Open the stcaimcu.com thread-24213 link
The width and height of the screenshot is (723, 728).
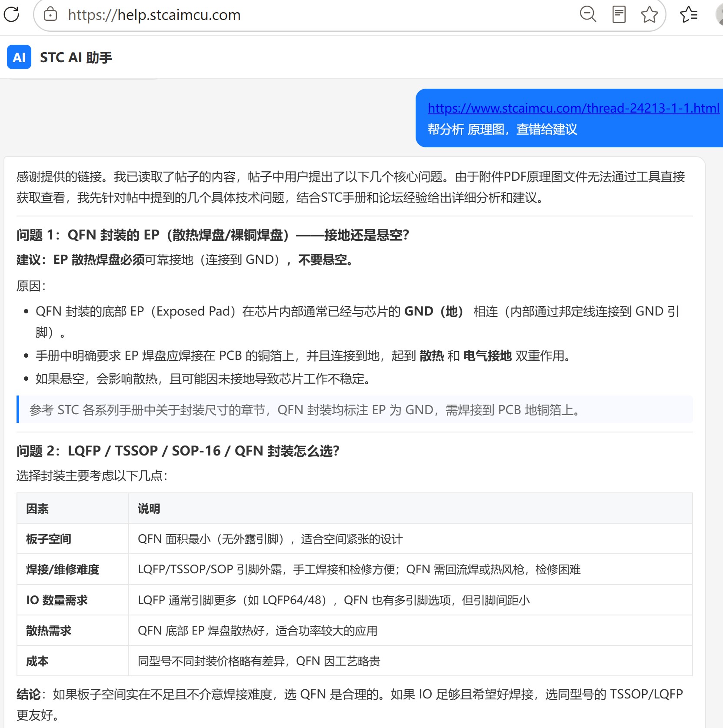(573, 108)
